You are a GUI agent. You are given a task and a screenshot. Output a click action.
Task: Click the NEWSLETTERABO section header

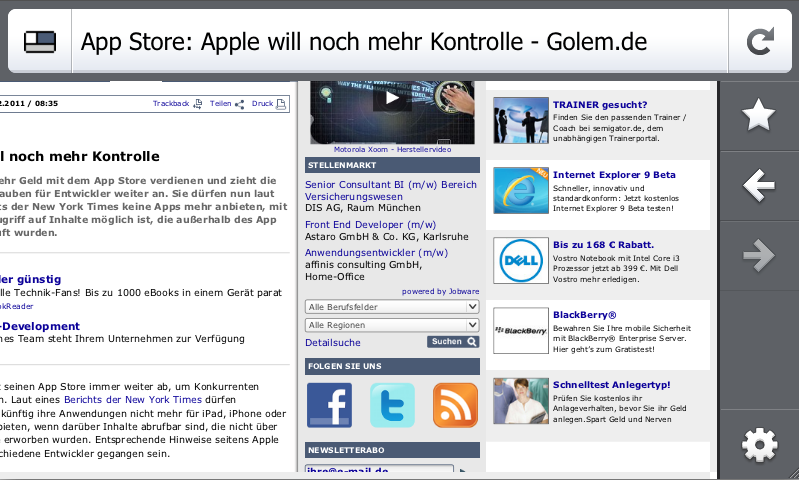click(x=392, y=450)
